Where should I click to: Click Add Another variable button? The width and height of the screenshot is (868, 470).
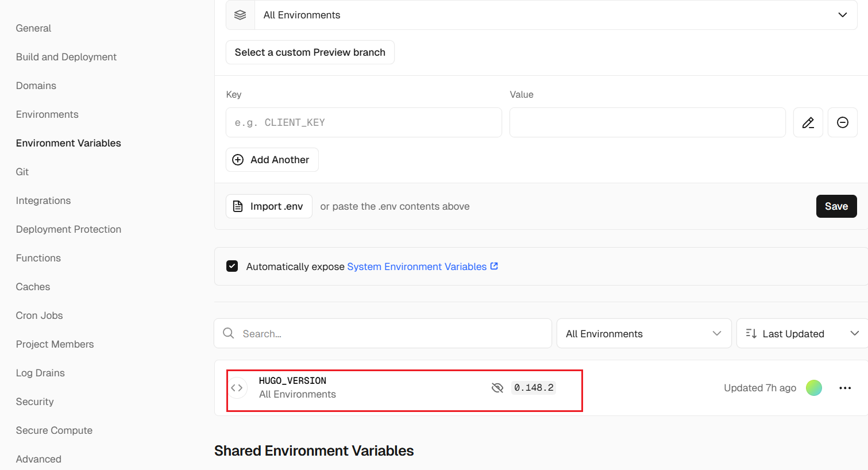pos(272,160)
